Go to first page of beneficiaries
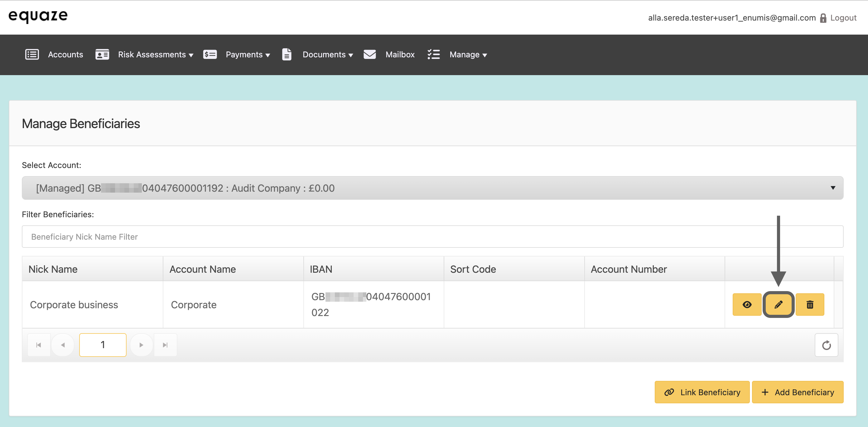868x427 pixels. [39, 345]
